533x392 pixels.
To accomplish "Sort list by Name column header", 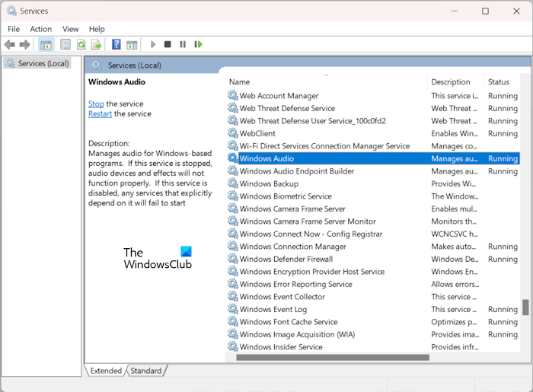I will coord(239,81).
